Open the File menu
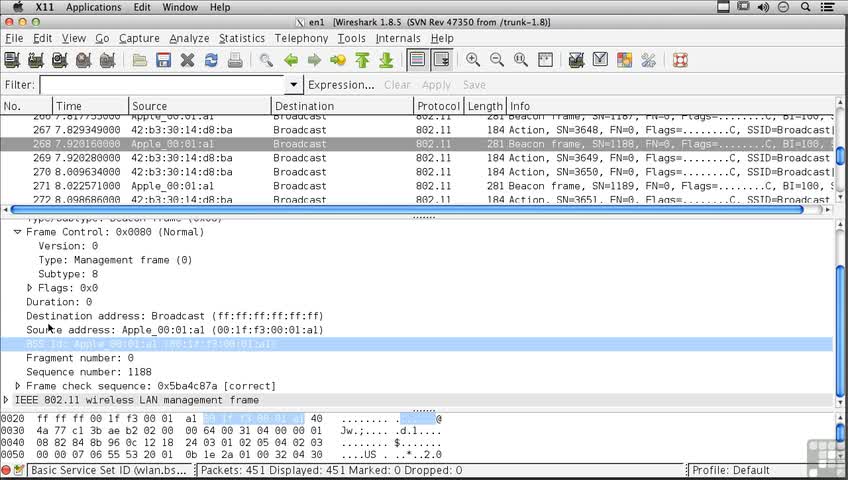 (14, 38)
